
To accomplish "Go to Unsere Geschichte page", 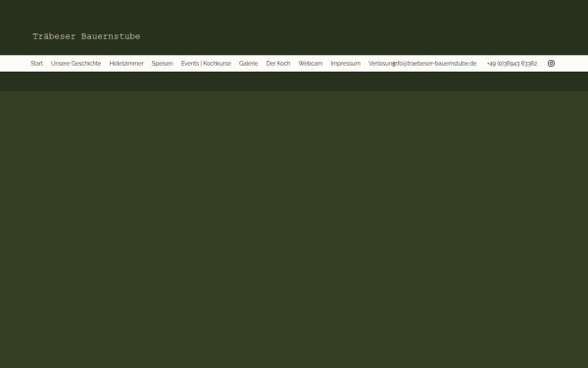I will (x=76, y=64).
